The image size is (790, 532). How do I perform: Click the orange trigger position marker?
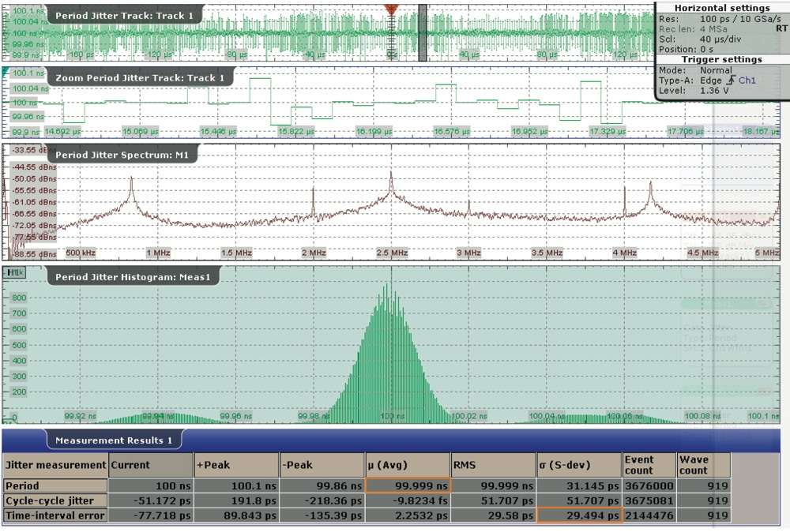point(391,9)
